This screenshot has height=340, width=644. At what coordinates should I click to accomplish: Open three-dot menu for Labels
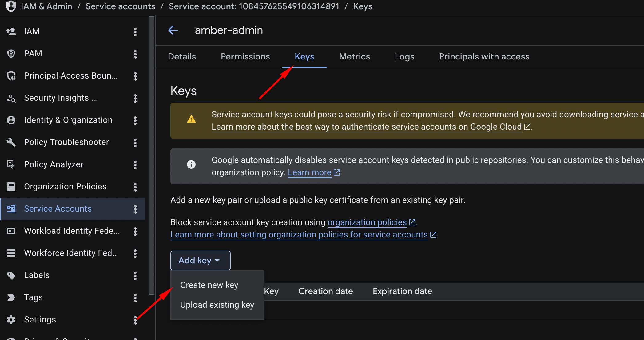click(x=135, y=275)
